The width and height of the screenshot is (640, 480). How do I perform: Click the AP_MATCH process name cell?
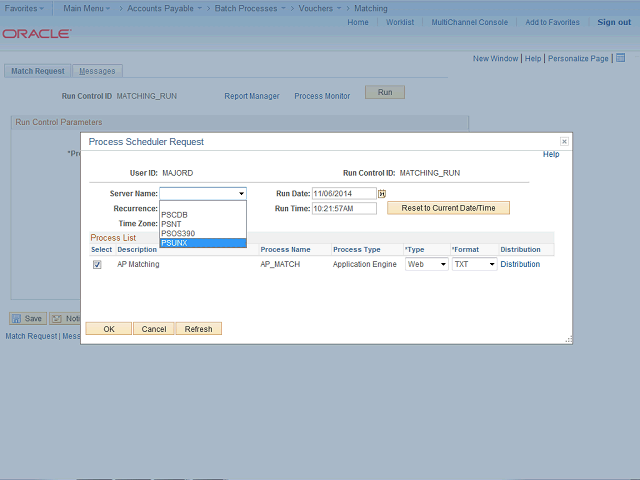pyautogui.click(x=280, y=264)
